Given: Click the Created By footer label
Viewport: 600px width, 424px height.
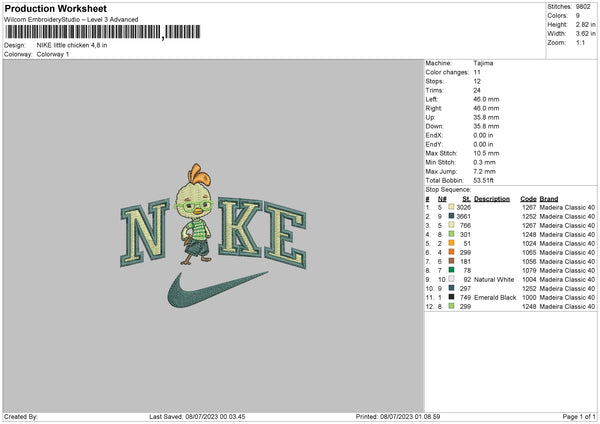Looking at the screenshot, I should click(x=21, y=417).
